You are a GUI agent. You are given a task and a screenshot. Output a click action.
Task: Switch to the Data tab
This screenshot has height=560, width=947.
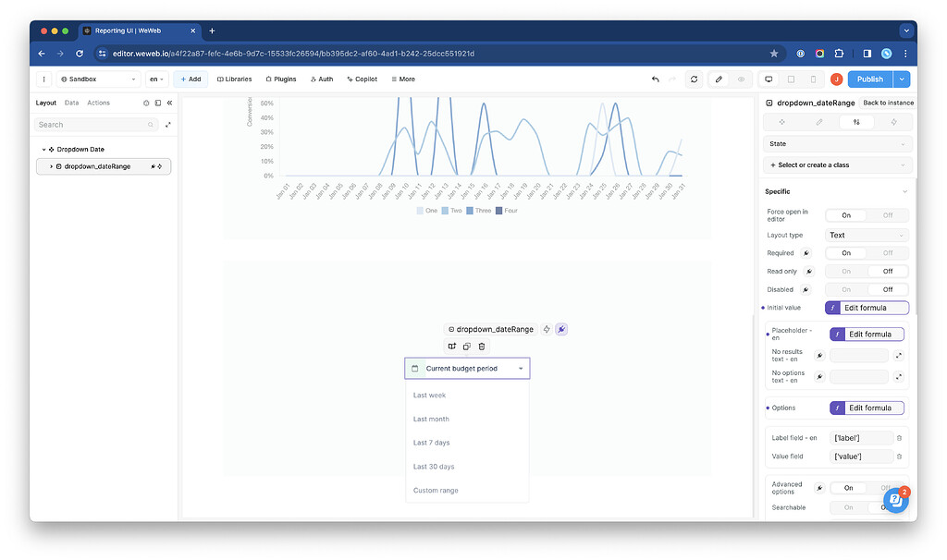tap(71, 103)
